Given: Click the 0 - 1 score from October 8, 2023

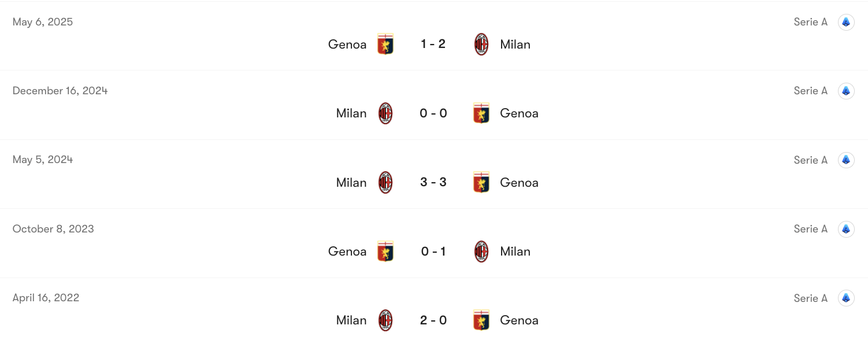Looking at the screenshot, I should pyautogui.click(x=433, y=251).
